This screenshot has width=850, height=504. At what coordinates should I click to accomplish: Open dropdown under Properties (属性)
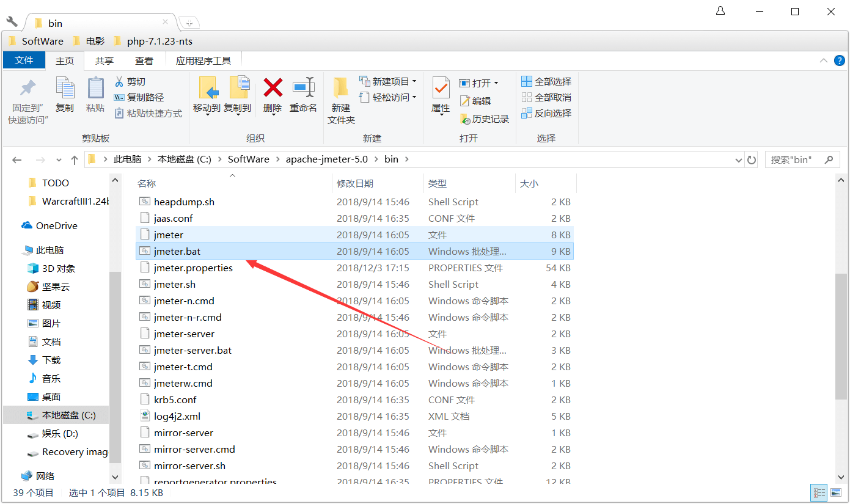[x=441, y=115]
